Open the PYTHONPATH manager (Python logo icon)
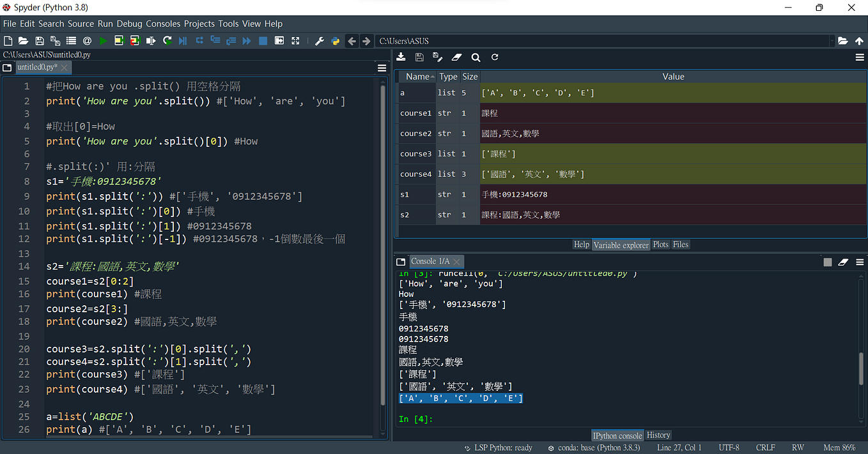This screenshot has width=868, height=454. click(336, 40)
